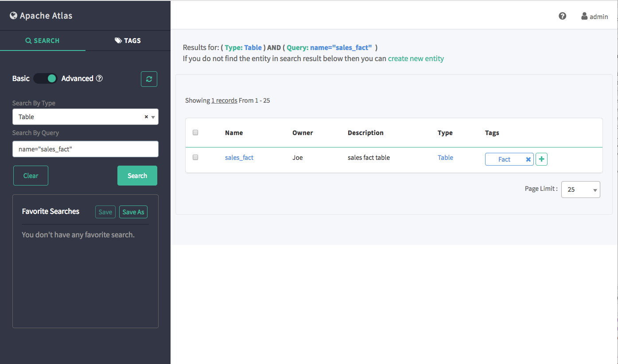This screenshot has height=364, width=618.
Task: Open the Search By Type dropdown arrow
Action: click(153, 117)
